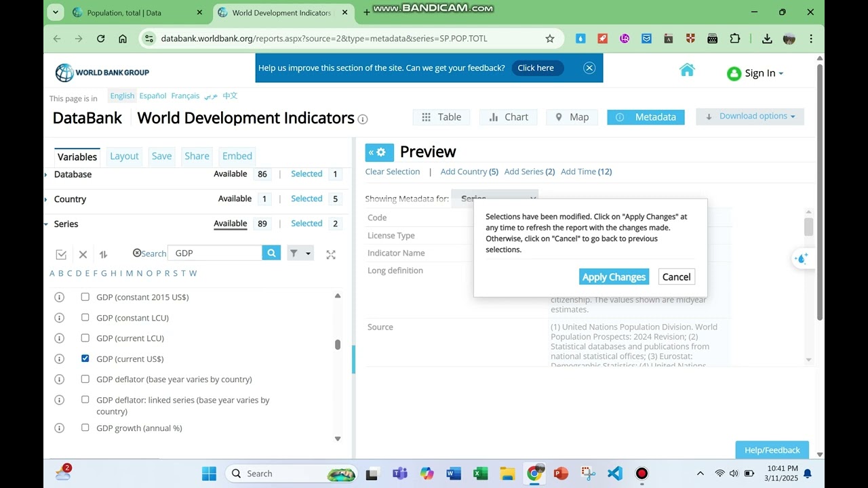The height and width of the screenshot is (488, 868).
Task: Check GDP (current LCU)
Action: pos(85,338)
